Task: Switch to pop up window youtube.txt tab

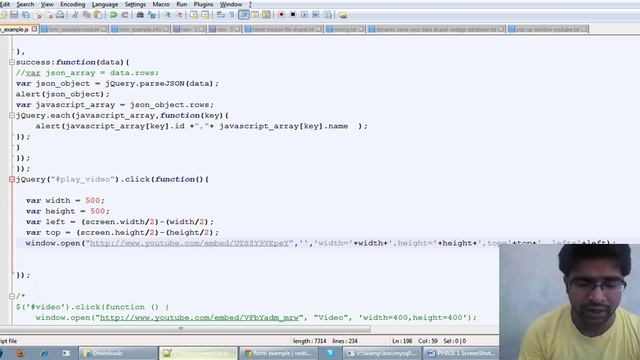Action: (x=547, y=29)
